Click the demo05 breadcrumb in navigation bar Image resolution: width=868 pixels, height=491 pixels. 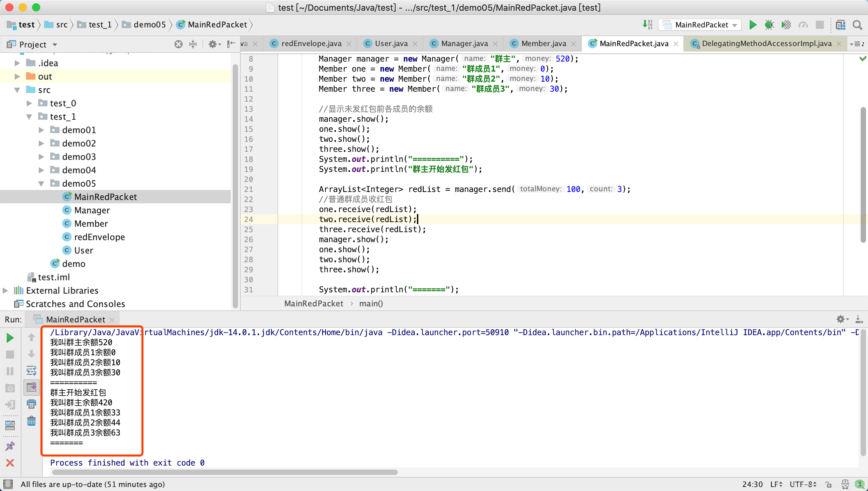click(144, 25)
